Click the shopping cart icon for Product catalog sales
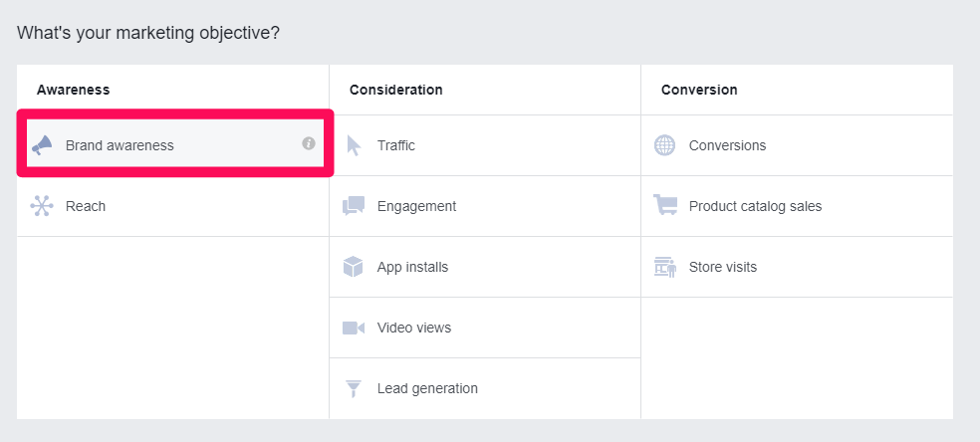Image resolution: width=980 pixels, height=442 pixels. [x=665, y=205]
